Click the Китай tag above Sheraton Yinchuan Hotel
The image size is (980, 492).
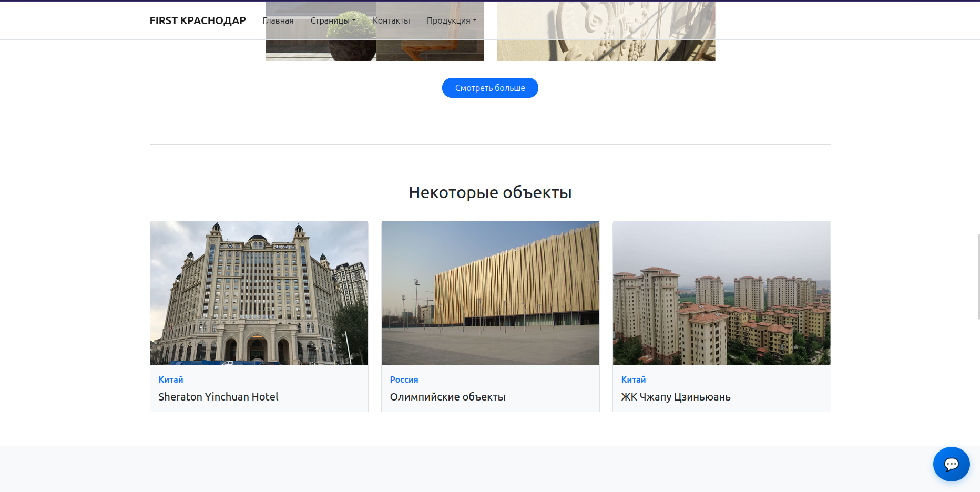(x=171, y=380)
